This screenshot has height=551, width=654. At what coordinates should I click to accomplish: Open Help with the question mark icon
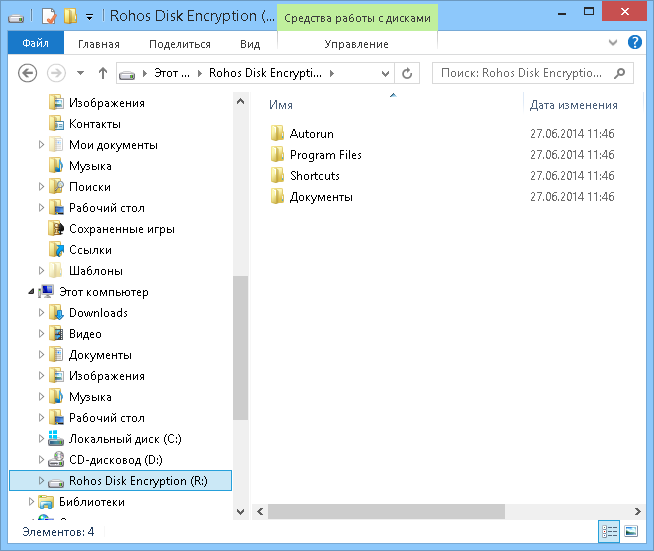point(634,42)
